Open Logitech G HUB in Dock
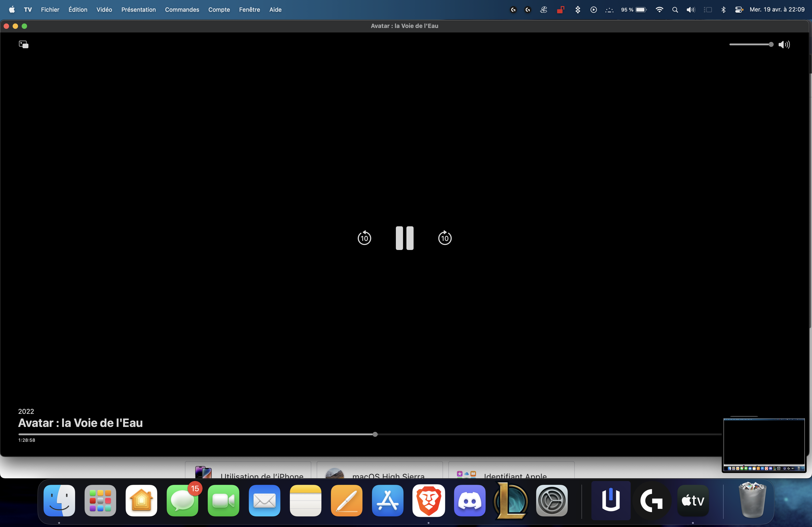Image resolution: width=812 pixels, height=527 pixels. (652, 500)
